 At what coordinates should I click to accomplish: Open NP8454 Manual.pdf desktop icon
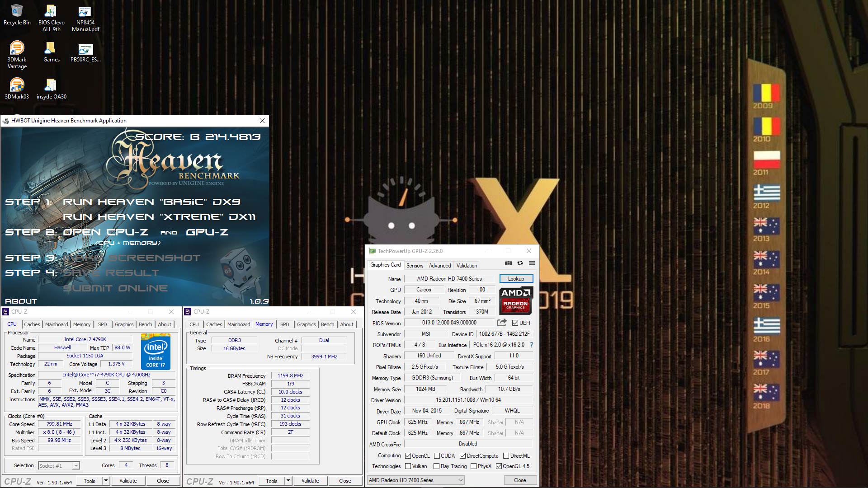[x=85, y=19]
